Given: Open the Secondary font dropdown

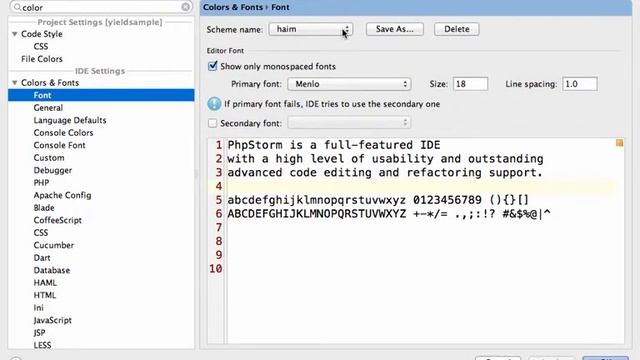Looking at the screenshot, I should [x=349, y=122].
